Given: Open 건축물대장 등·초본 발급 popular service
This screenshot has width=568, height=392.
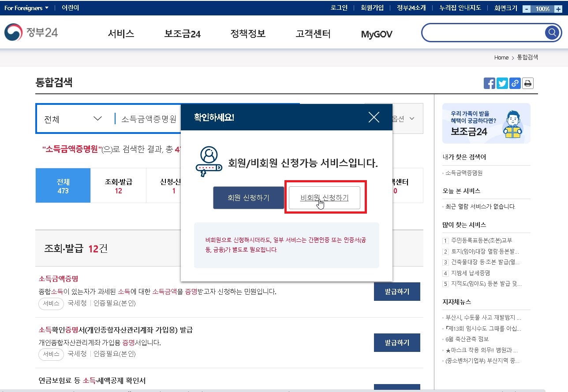Looking at the screenshot, I should [485, 262].
